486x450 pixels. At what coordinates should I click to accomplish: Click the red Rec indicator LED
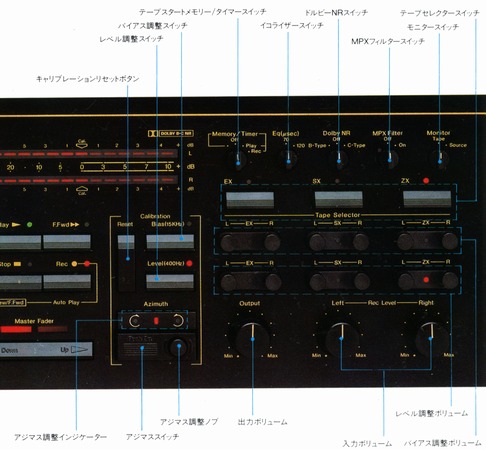click(x=87, y=264)
